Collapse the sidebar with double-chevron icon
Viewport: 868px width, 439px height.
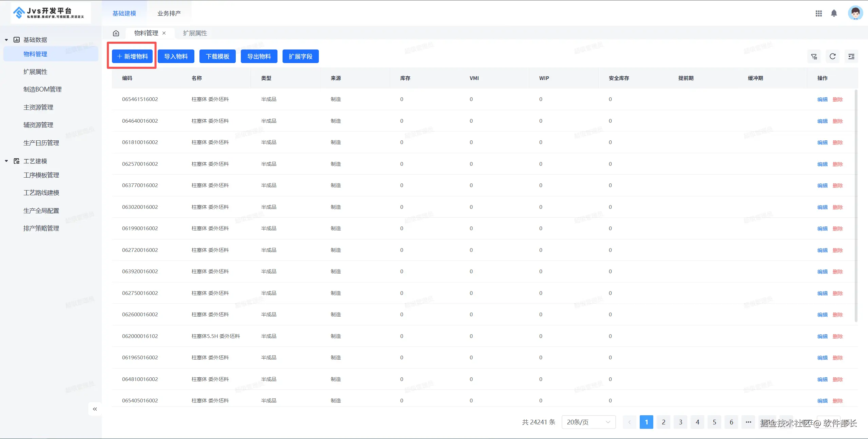[95, 409]
